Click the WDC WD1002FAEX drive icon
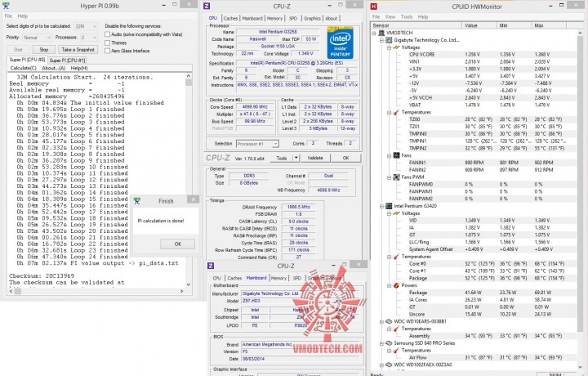This screenshot has width=588, height=376. point(389,365)
